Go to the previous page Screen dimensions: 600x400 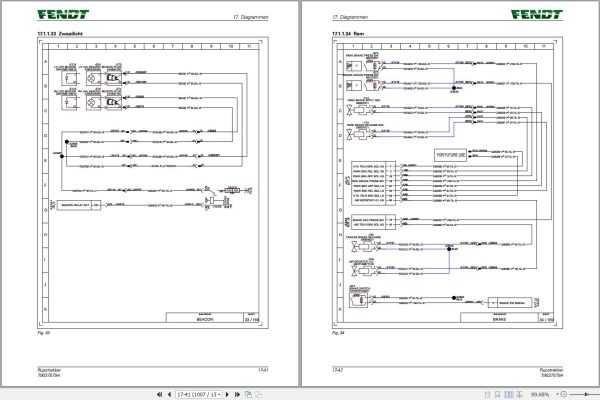pyautogui.click(x=169, y=394)
